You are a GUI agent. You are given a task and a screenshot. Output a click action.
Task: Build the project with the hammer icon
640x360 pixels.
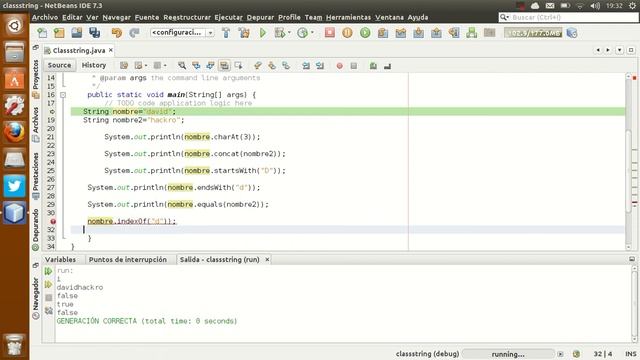226,33
